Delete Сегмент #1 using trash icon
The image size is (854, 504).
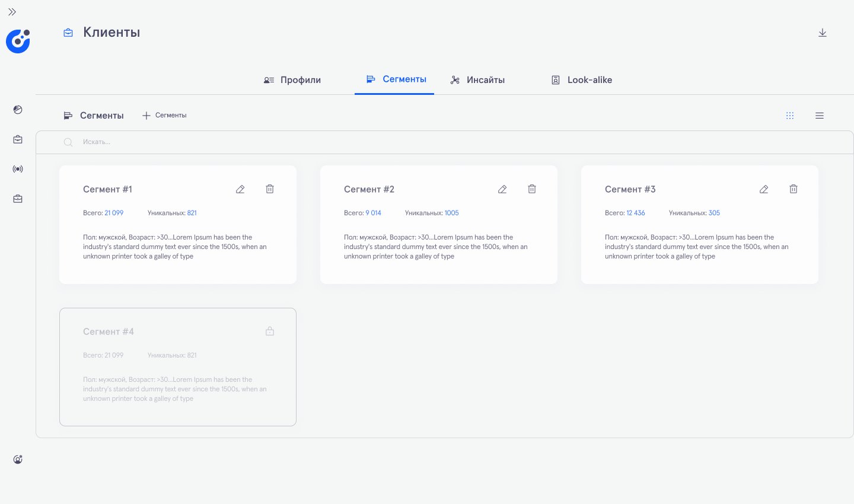270,189
